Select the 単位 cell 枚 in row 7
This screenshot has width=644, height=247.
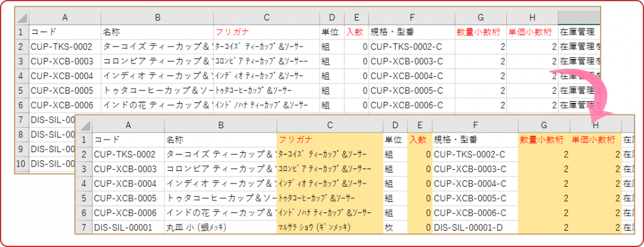click(395, 228)
